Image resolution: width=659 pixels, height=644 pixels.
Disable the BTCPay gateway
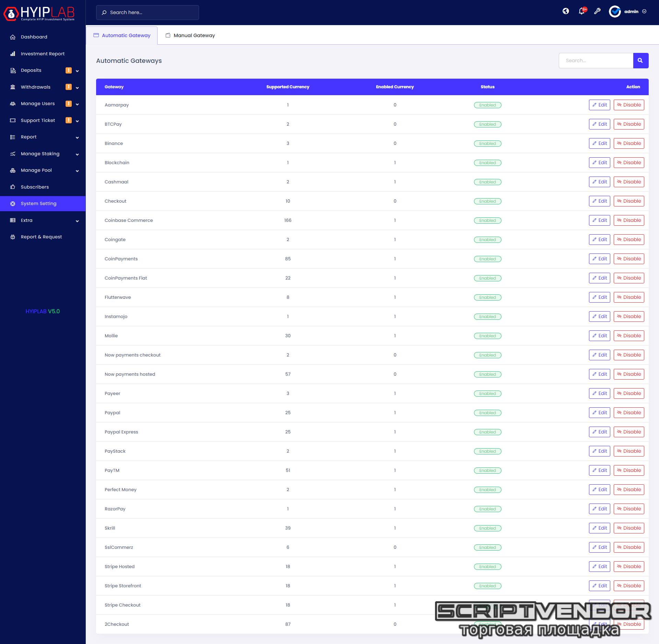[629, 124]
